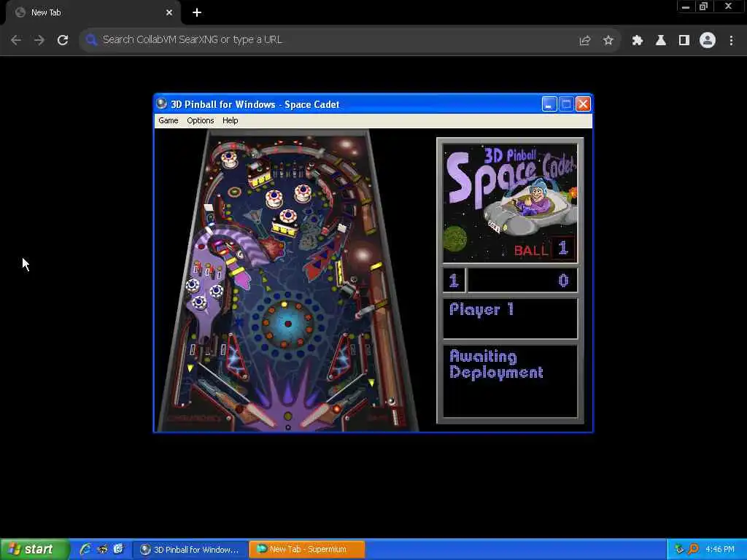Image resolution: width=747 pixels, height=560 pixels.
Task: Click the Awaiting Deployment message box
Action: coord(510,381)
